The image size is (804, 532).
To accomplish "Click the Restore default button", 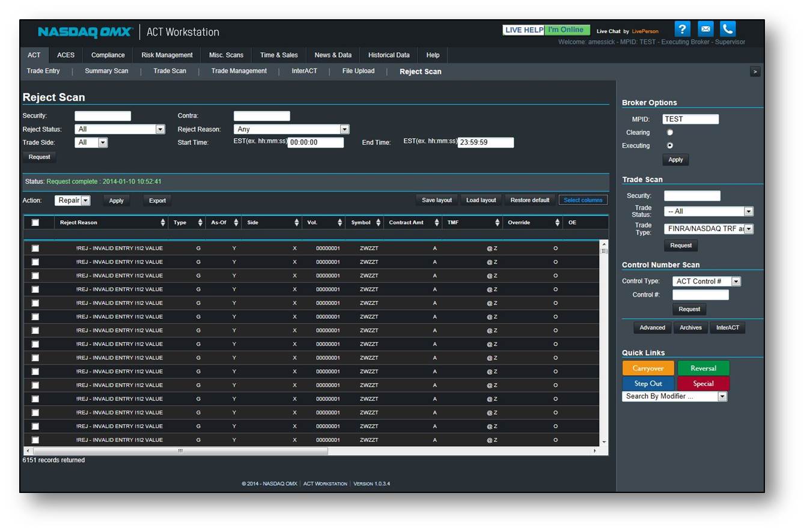I will pyautogui.click(x=530, y=201).
